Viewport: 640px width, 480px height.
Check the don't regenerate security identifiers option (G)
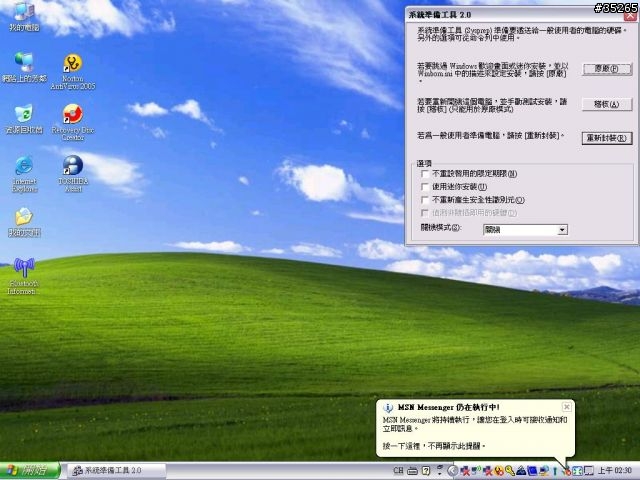click(425, 200)
